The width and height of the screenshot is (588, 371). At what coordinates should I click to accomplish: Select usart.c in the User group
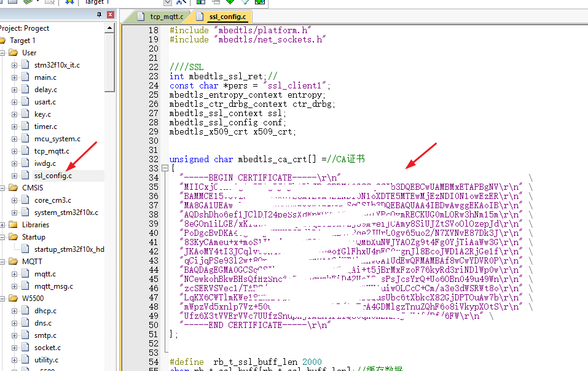(45, 102)
